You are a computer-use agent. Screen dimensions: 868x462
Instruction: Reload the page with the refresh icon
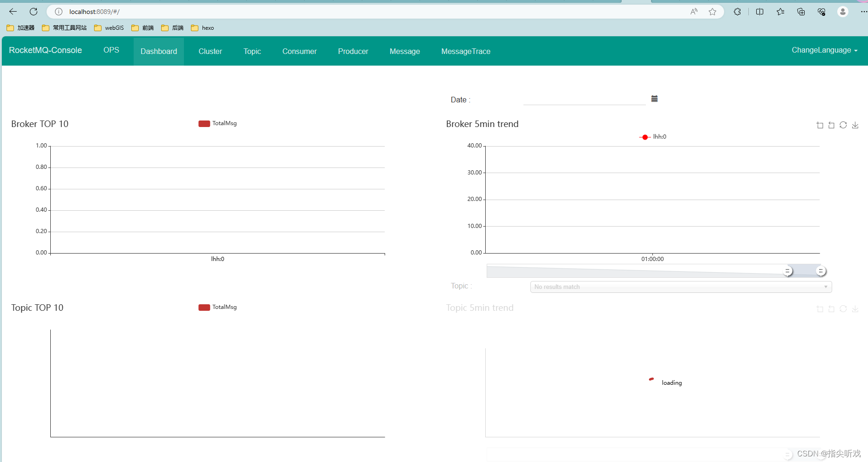pyautogui.click(x=34, y=12)
